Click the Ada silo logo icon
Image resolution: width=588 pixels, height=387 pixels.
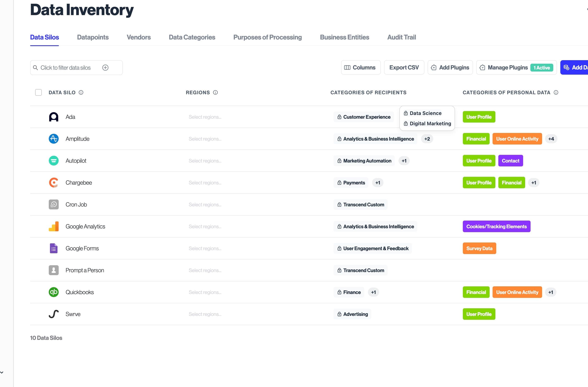pyautogui.click(x=54, y=117)
